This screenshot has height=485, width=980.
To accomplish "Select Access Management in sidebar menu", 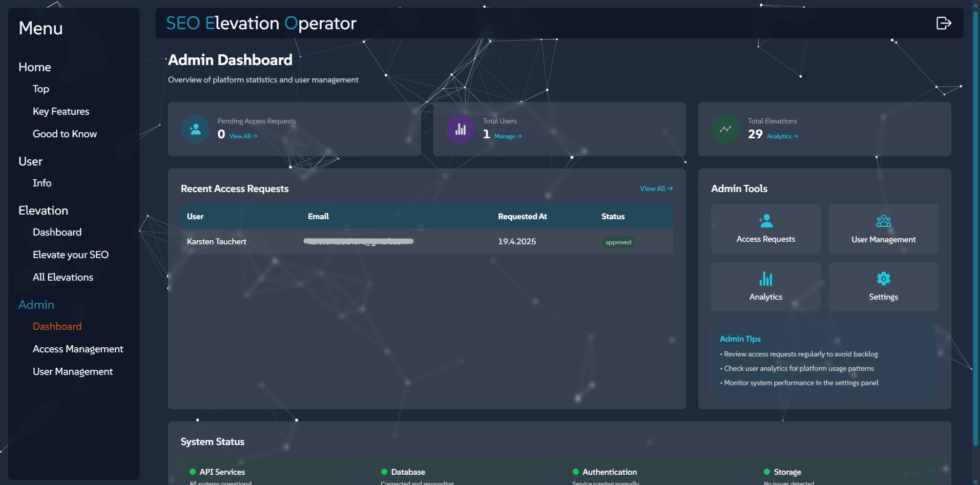I will 78,349.
